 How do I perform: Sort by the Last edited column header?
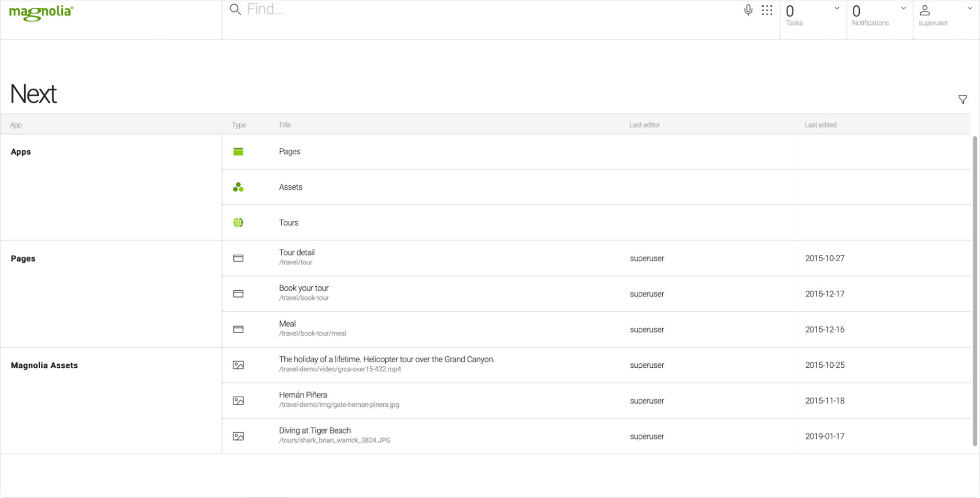point(820,125)
